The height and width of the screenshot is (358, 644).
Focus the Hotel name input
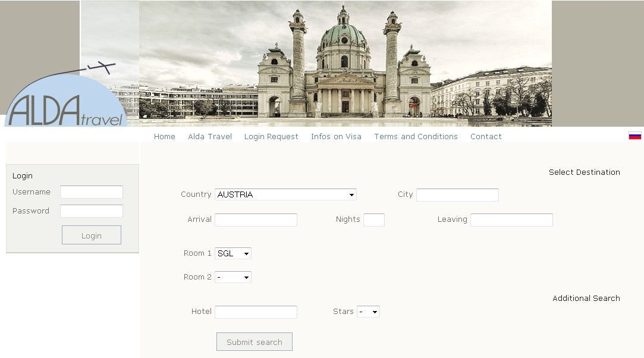point(256,312)
